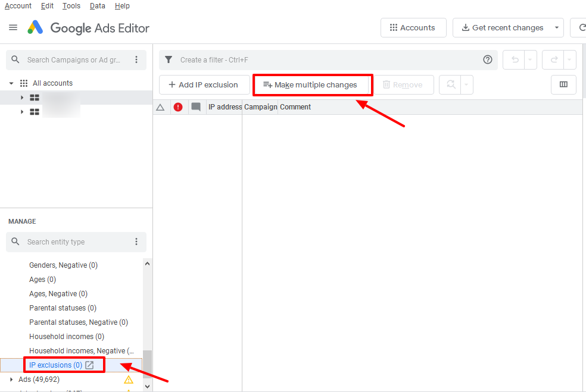Open filter help question mark icon
The width and height of the screenshot is (586, 392).
(x=487, y=59)
